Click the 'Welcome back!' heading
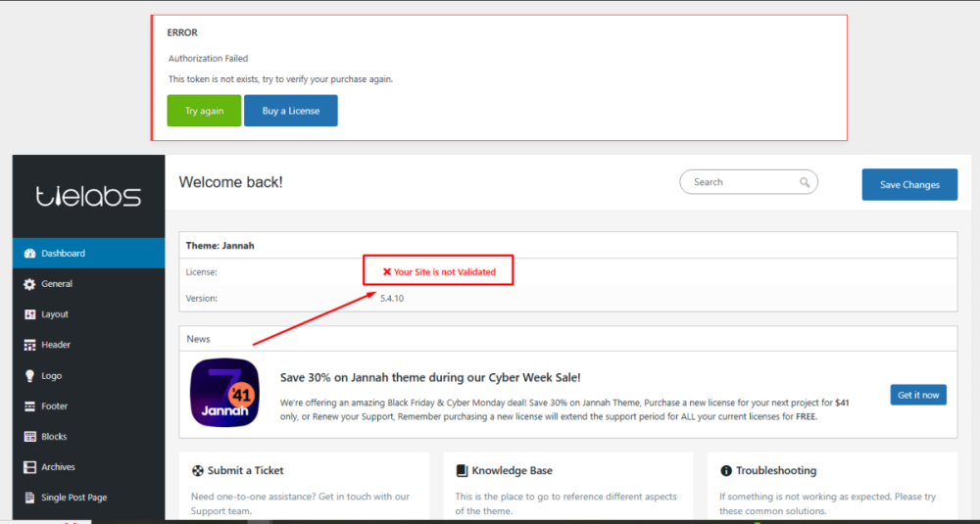Screen dimensions: 980x524 tap(230, 182)
